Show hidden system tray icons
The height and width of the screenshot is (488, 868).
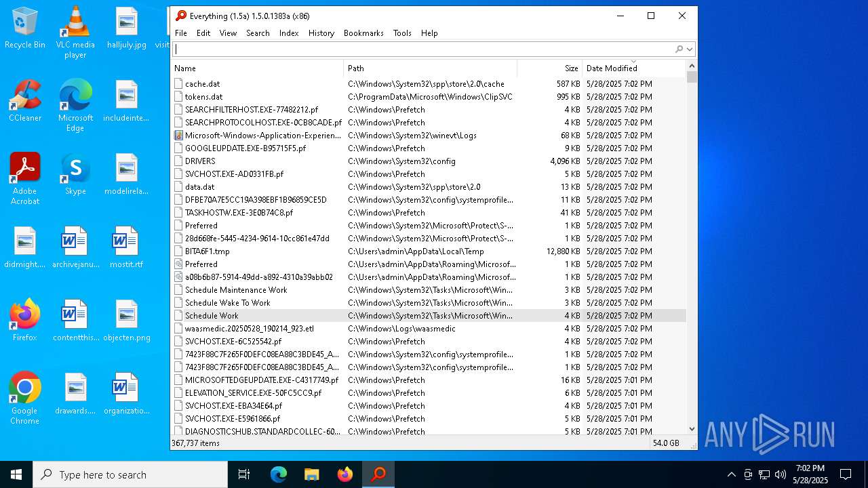pyautogui.click(x=731, y=474)
